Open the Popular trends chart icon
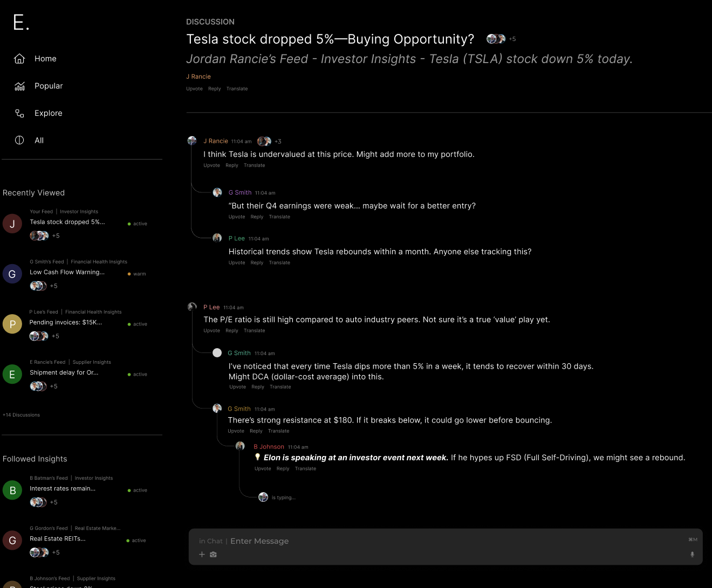712x588 pixels. 19,86
